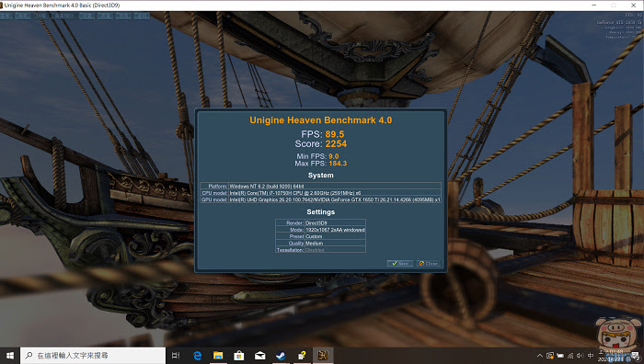Image resolution: width=644 pixels, height=364 pixels.
Task: Open Microsoft Store from the taskbar
Action: [x=239, y=356]
